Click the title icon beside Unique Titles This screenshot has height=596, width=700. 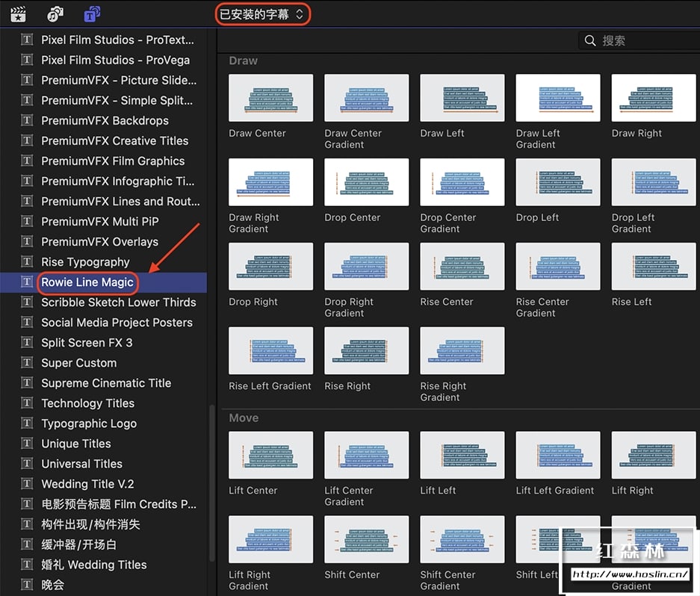27,444
